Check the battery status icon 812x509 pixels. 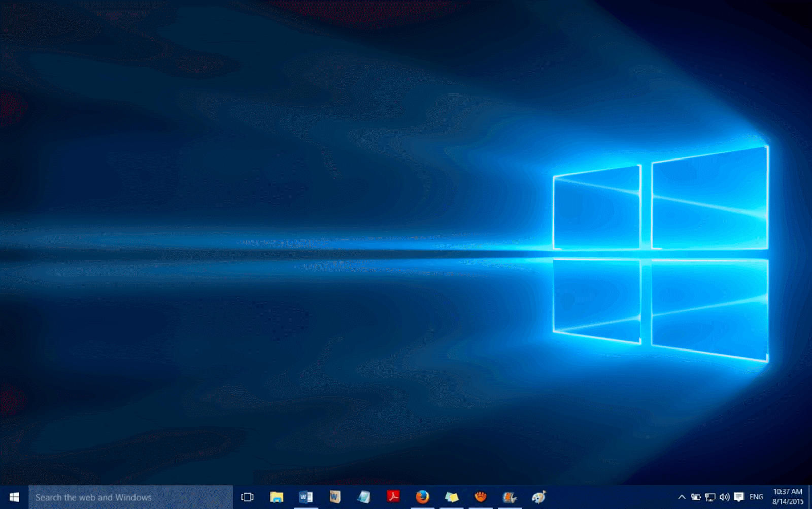click(x=696, y=497)
